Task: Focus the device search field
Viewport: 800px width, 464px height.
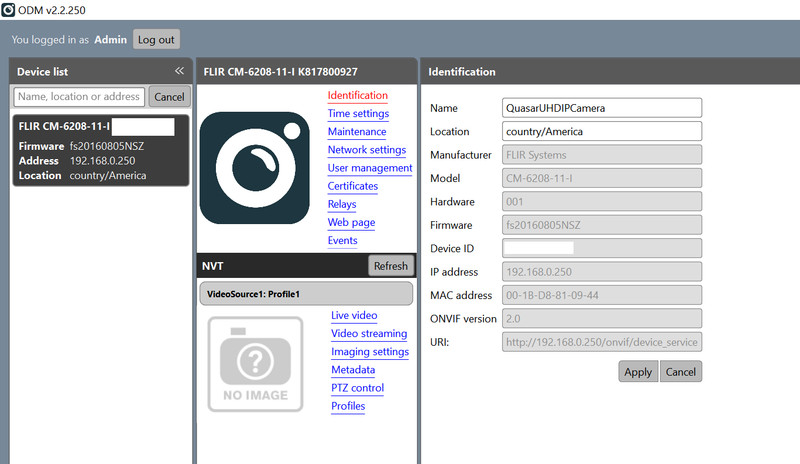Action: tap(79, 96)
